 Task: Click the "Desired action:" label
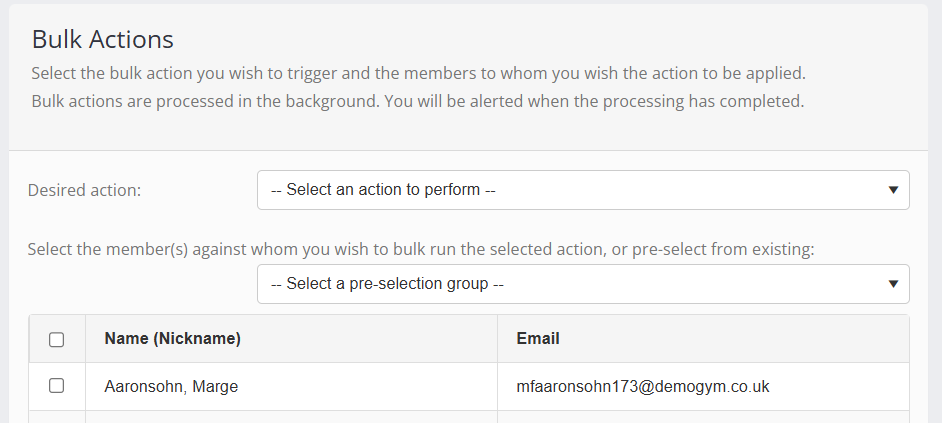[84, 190]
